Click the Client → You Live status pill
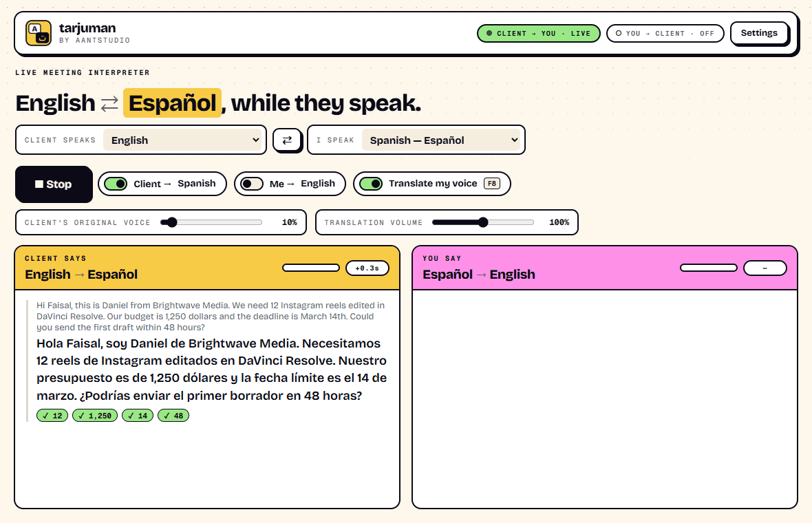The width and height of the screenshot is (812, 523). click(538, 33)
